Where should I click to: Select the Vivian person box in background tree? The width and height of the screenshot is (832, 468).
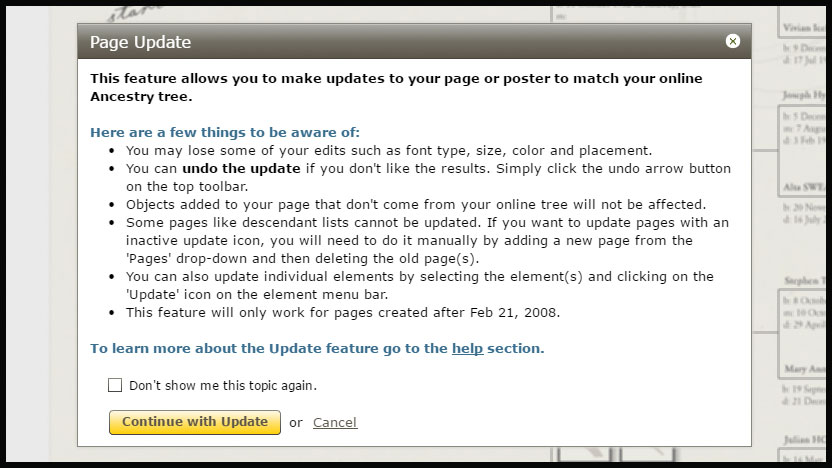point(804,28)
